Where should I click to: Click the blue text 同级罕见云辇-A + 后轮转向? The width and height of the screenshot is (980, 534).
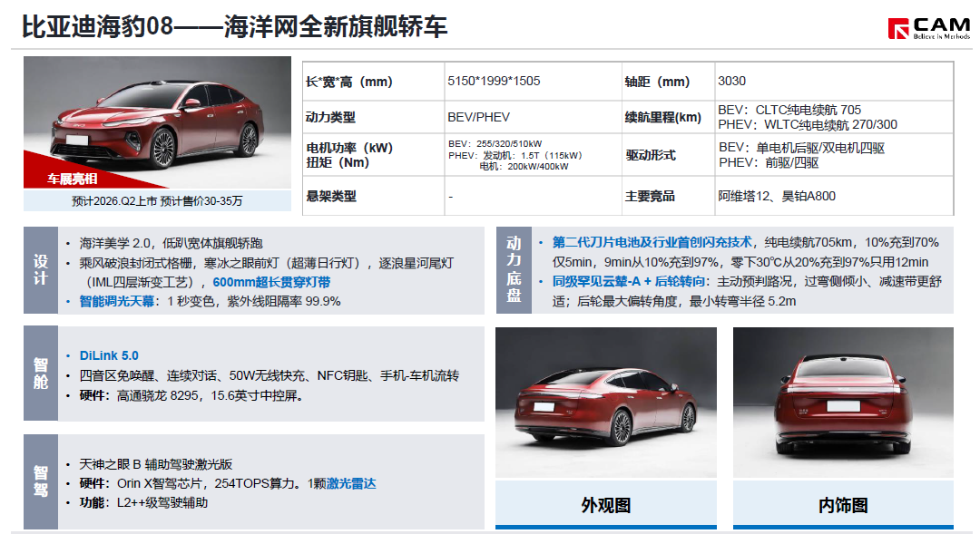pos(629,282)
